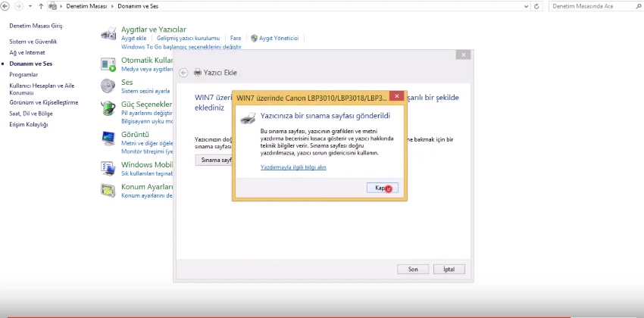Image resolution: width=644 pixels, height=318 pixels.
Task: Click the printer icon next to Yazıcı Ekle title
Action: (198, 73)
